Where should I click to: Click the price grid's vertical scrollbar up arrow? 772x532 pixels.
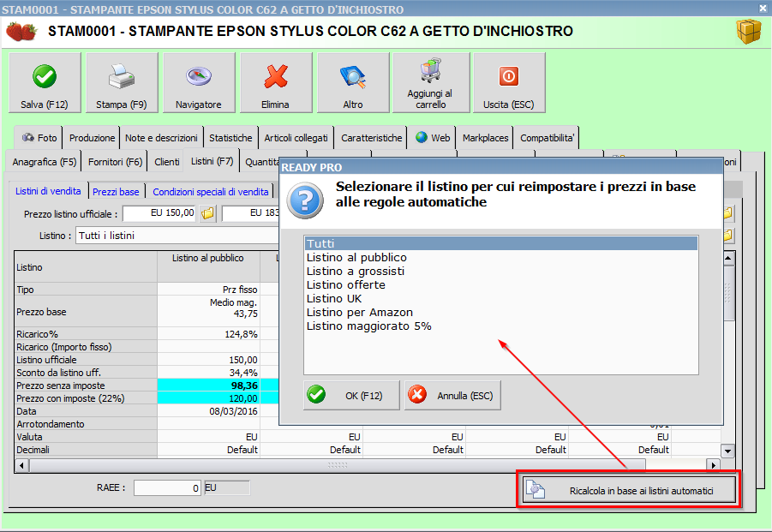pos(727,258)
